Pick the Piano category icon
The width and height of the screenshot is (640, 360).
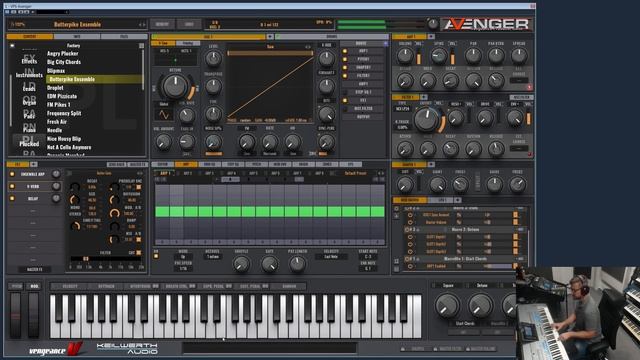pyautogui.click(x=29, y=129)
